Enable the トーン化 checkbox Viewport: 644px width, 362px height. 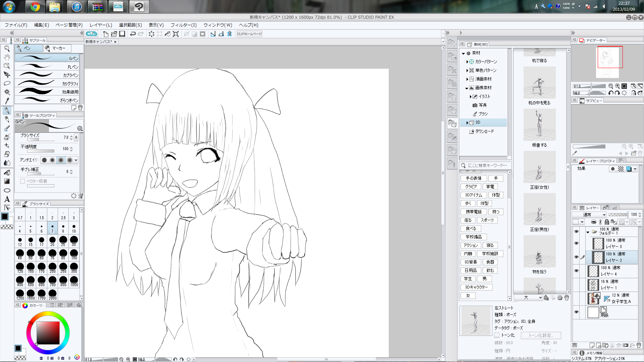(x=497, y=335)
